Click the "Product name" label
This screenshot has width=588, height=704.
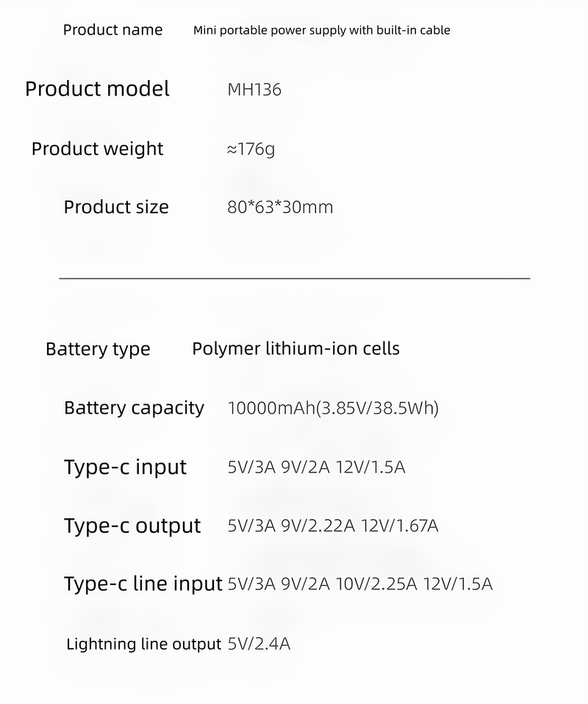(112, 30)
